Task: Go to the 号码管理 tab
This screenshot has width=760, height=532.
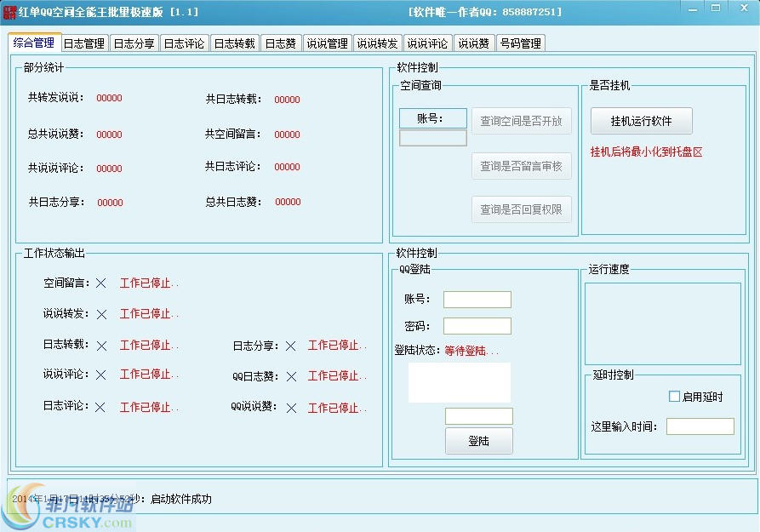Action: (521, 43)
